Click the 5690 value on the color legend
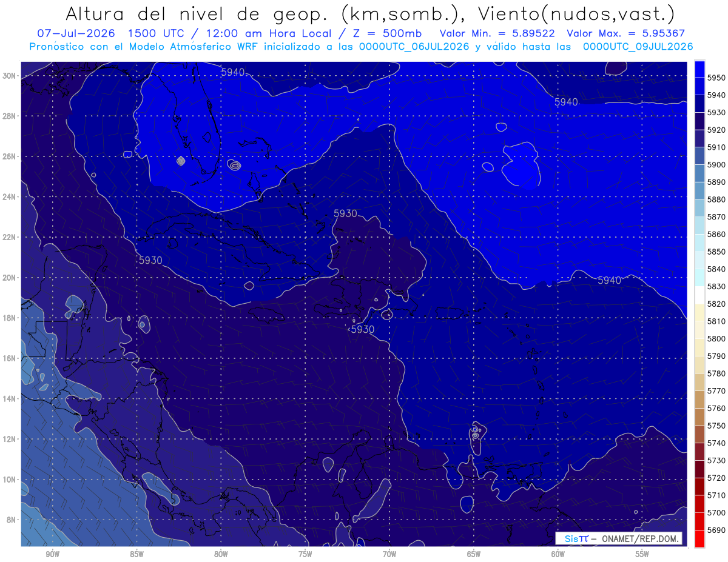The height and width of the screenshot is (562, 728). pyautogui.click(x=716, y=530)
